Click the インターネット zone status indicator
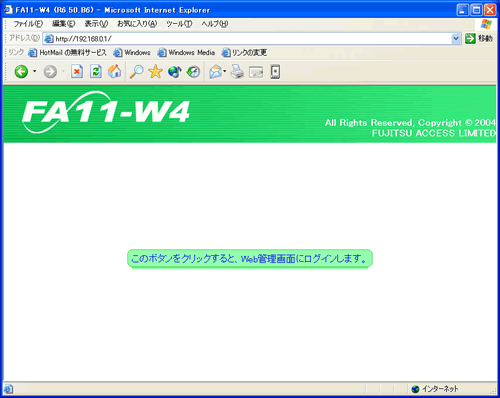The image size is (500, 398). point(435,389)
